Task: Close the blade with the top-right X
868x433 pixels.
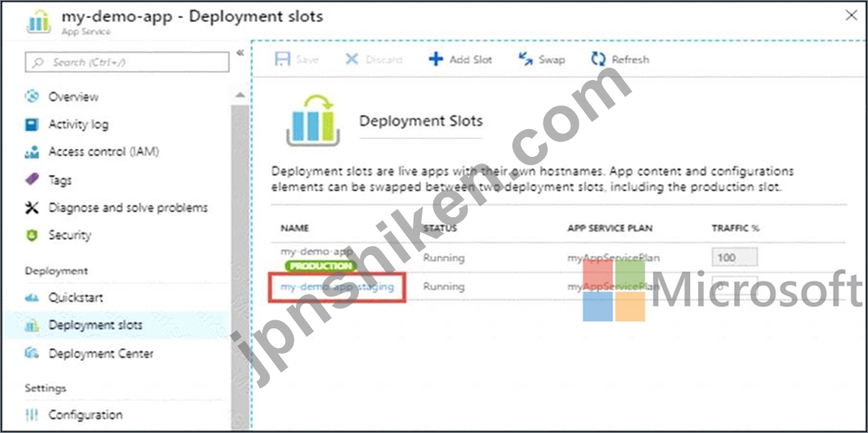Action: click(x=852, y=16)
